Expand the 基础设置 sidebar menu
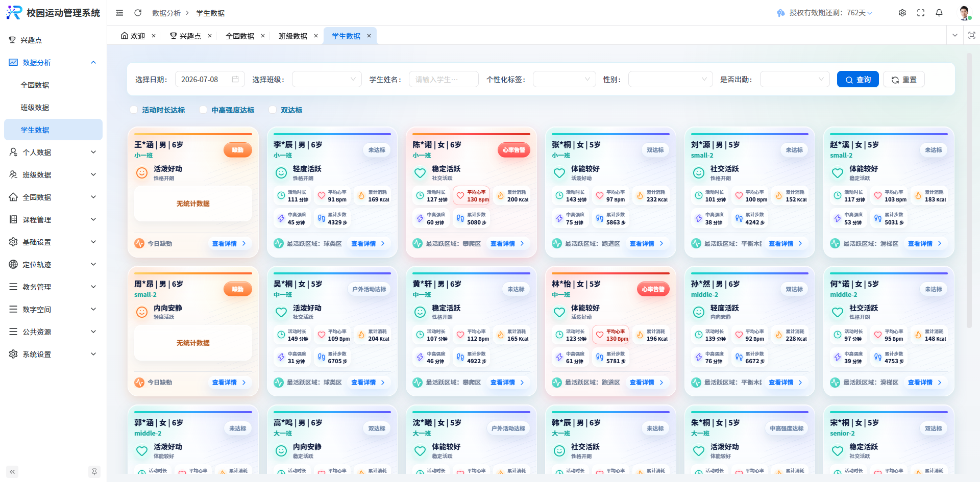The height and width of the screenshot is (482, 980). (53, 242)
